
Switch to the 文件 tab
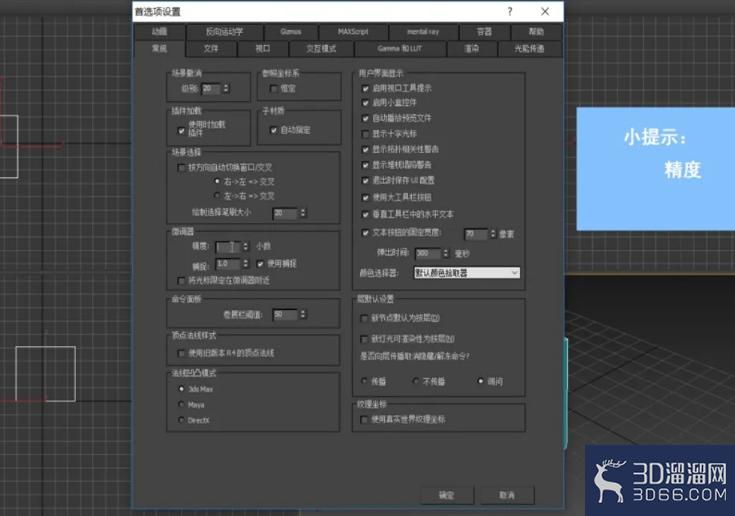point(211,49)
